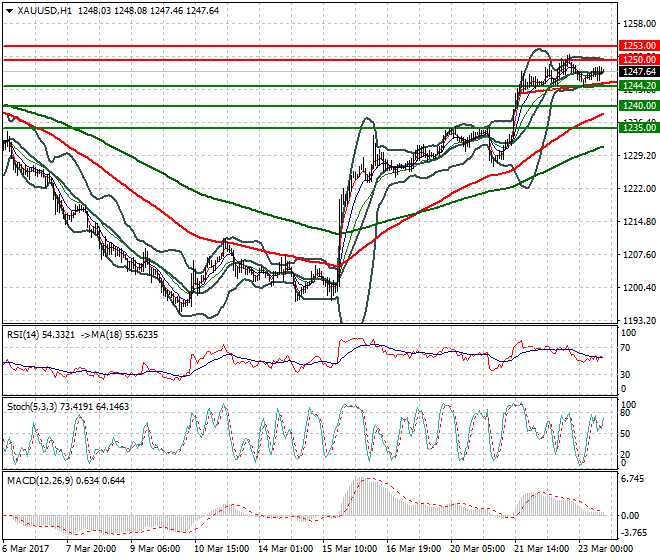Click the Stochastic scale value 80
Image resolution: width=660 pixels, height=560 pixels.
pyautogui.click(x=625, y=413)
